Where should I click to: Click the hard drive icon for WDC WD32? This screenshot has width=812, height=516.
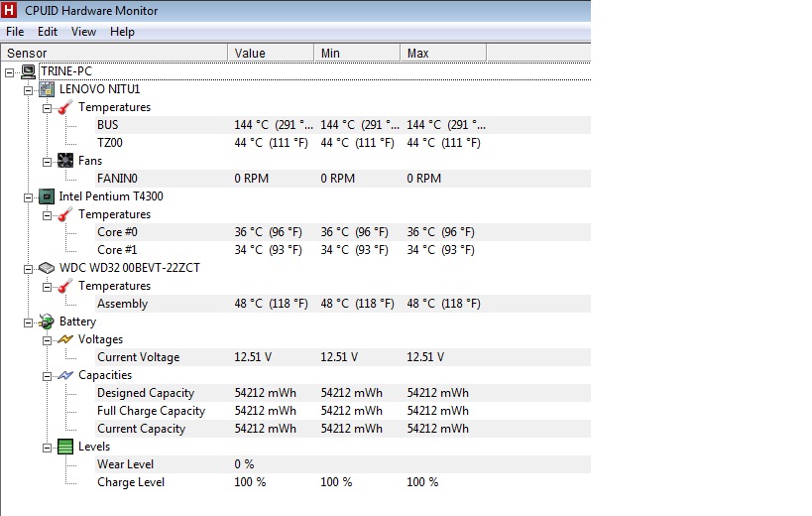pyautogui.click(x=47, y=268)
